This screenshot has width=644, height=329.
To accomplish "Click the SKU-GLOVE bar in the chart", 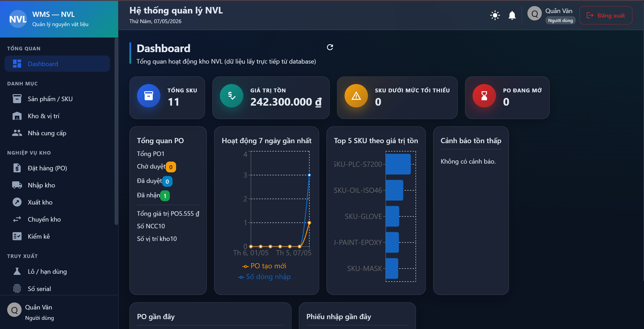I will pyautogui.click(x=392, y=216).
